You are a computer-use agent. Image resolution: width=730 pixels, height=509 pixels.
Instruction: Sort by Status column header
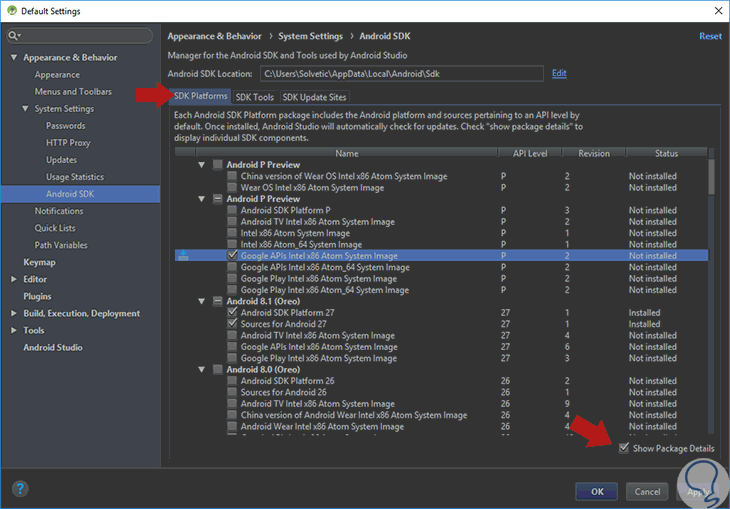click(x=666, y=153)
